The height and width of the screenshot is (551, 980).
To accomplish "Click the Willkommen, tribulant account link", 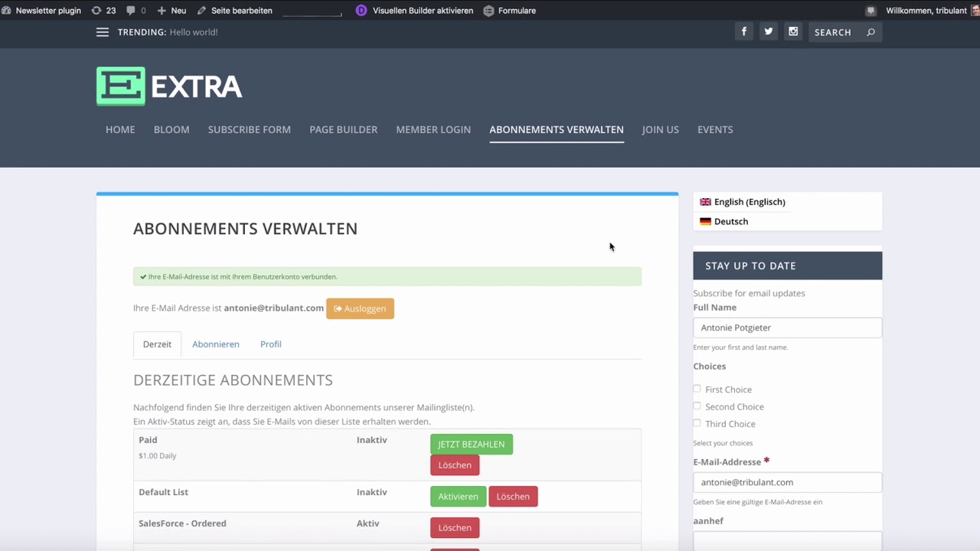I will click(x=926, y=11).
